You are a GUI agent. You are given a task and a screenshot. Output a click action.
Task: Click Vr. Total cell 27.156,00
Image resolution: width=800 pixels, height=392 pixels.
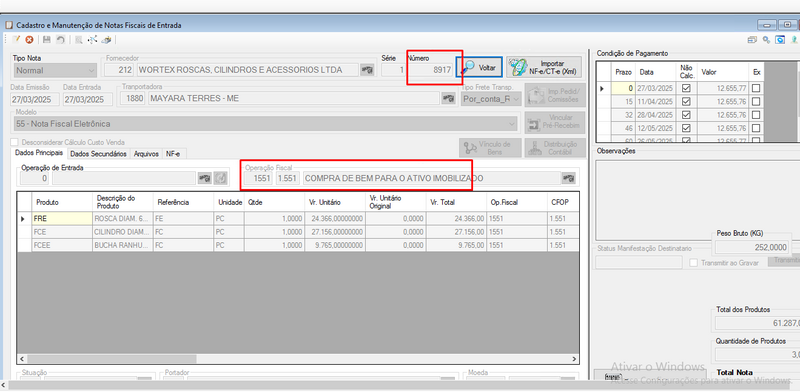(x=456, y=232)
